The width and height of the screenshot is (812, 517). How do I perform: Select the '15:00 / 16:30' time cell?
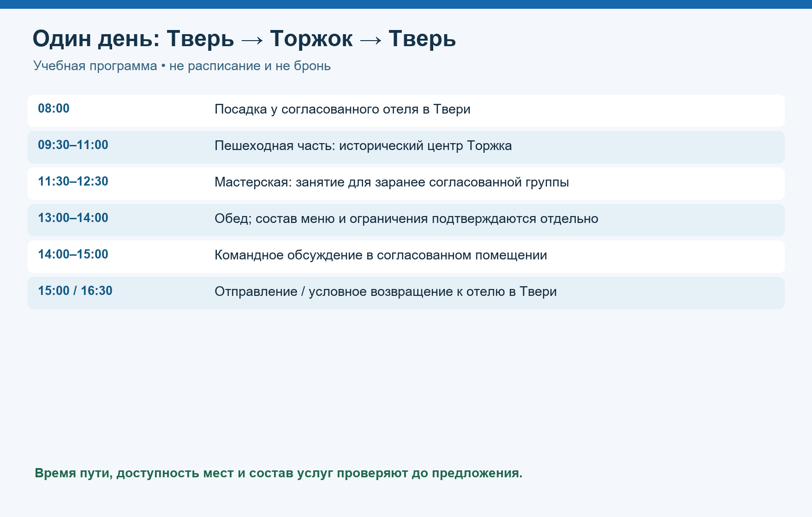pyautogui.click(x=75, y=291)
